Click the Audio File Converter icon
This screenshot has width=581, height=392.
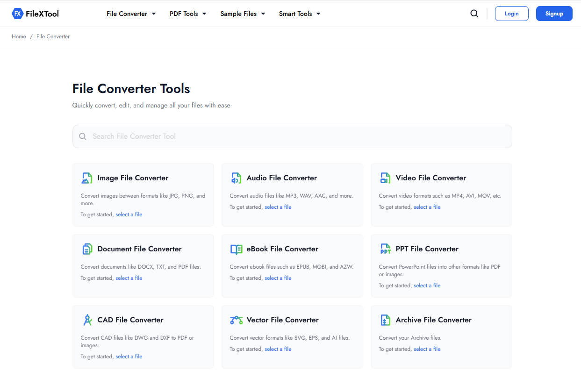point(236,178)
